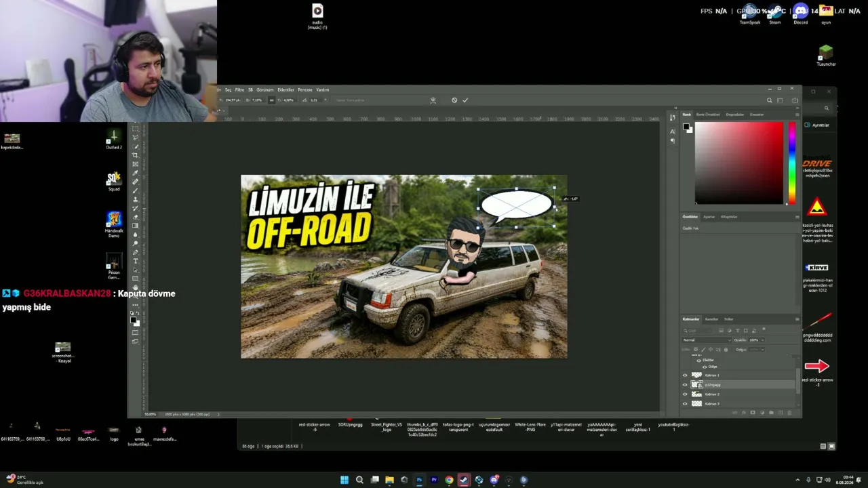The image size is (868, 488).
Task: Switch to the Ayarlar tab
Action: coord(709,217)
